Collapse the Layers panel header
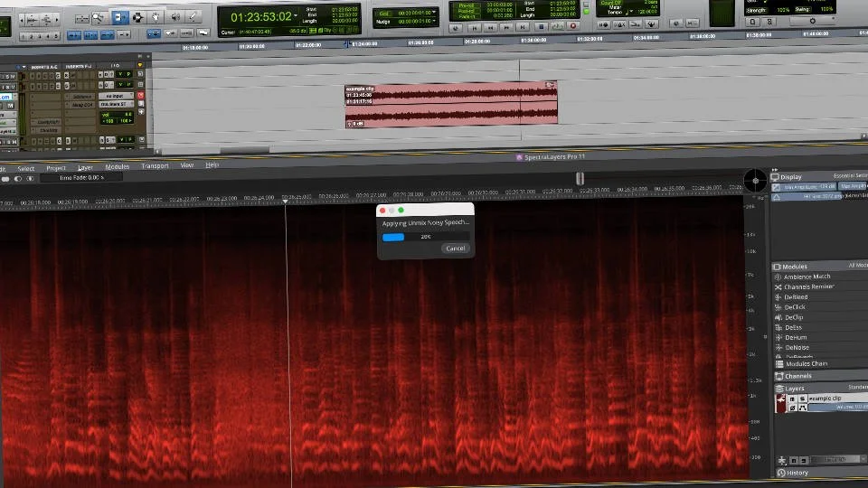Viewport: 868px width, 488px height. 820,388
